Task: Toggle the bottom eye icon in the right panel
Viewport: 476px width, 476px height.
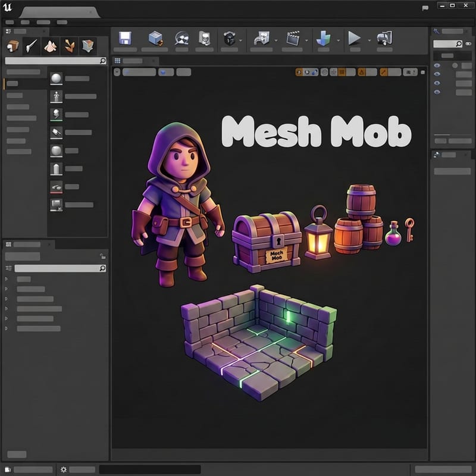Action: pos(437,92)
